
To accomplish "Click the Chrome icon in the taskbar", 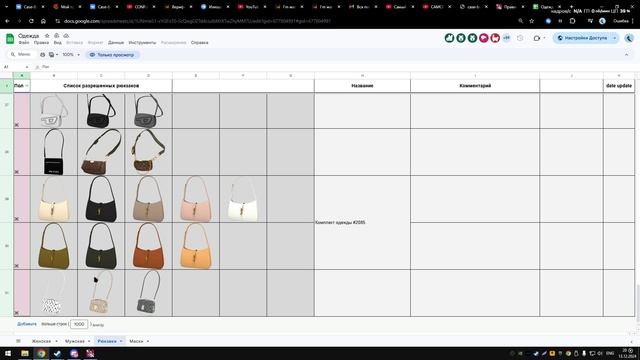I will coord(41,353).
